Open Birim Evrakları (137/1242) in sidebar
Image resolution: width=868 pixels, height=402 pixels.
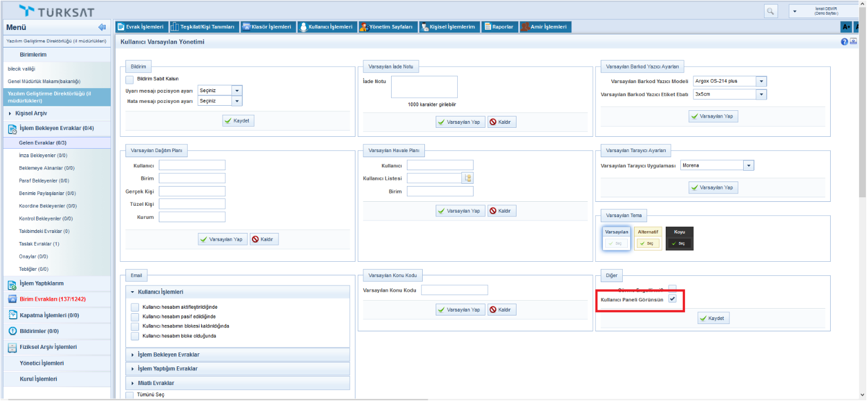(x=53, y=299)
